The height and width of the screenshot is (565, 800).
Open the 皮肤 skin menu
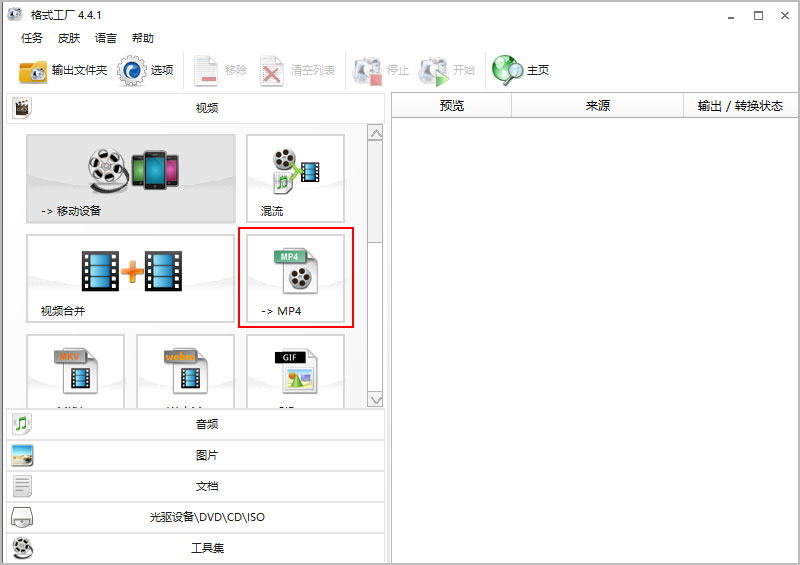coord(69,38)
